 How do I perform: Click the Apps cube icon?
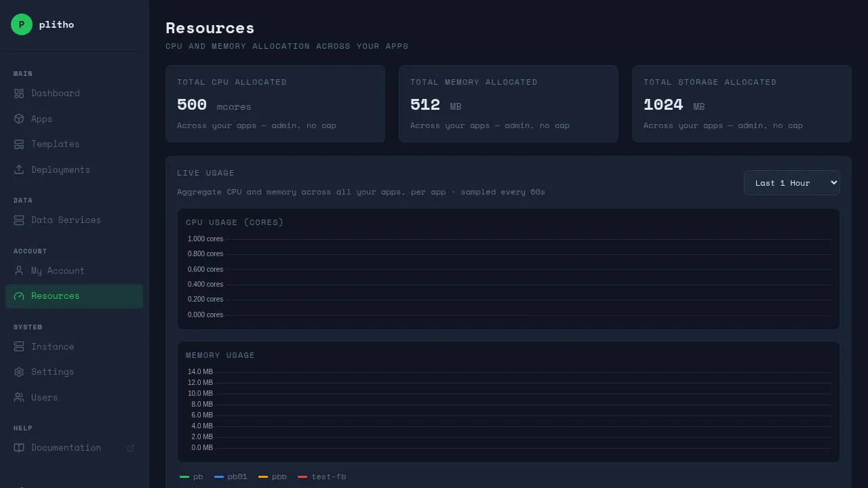tap(19, 119)
